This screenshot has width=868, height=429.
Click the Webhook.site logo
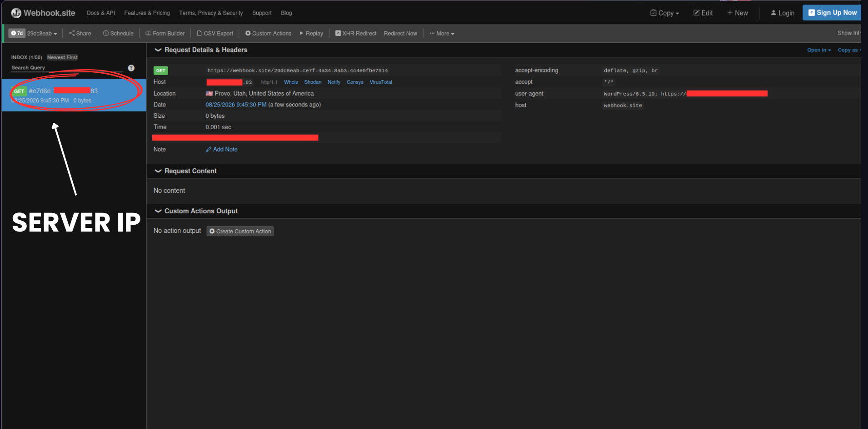[x=43, y=13]
